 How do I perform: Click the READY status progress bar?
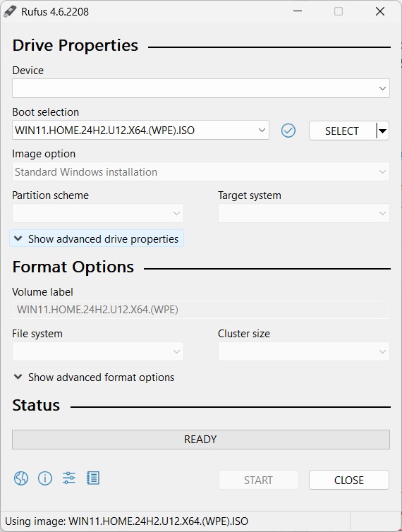pyautogui.click(x=201, y=440)
